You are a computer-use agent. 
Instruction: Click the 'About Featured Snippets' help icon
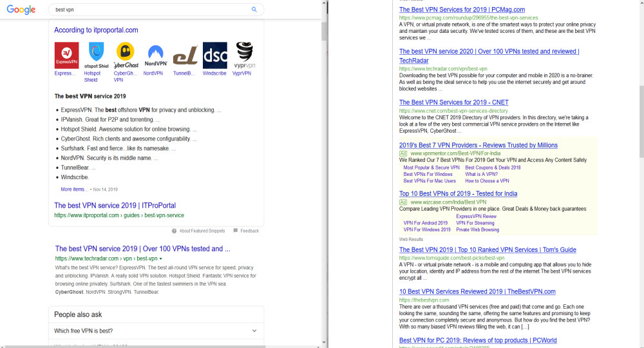click(174, 231)
